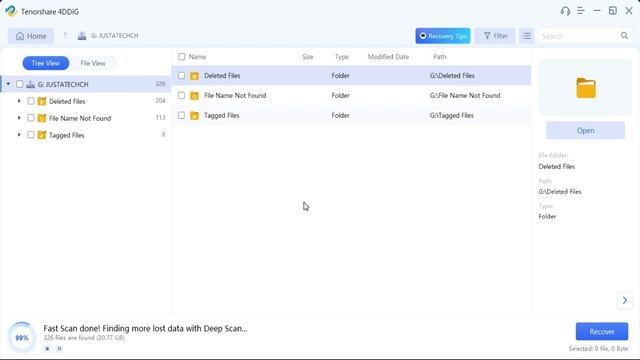Click the search magnifier icon

[624, 36]
